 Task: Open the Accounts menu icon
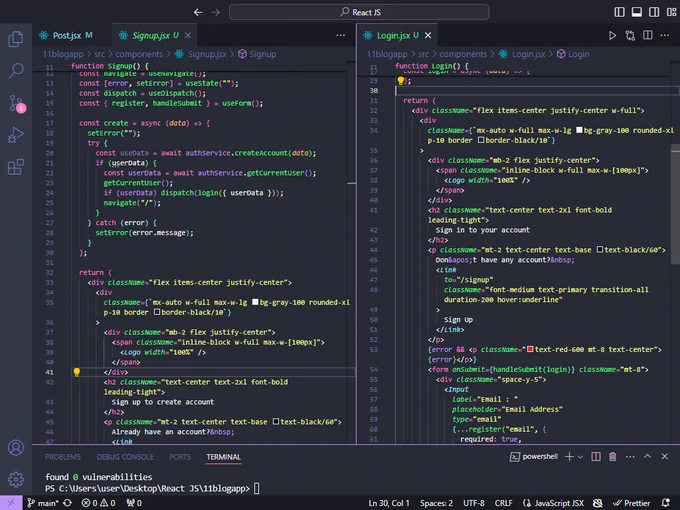click(x=16, y=448)
